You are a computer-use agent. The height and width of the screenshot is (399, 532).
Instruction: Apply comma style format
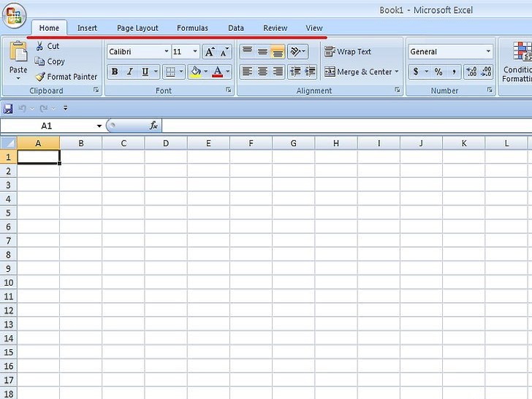coord(454,72)
